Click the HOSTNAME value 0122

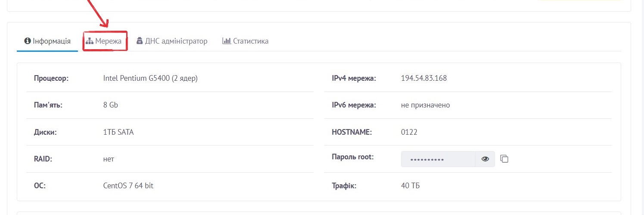pyautogui.click(x=409, y=132)
